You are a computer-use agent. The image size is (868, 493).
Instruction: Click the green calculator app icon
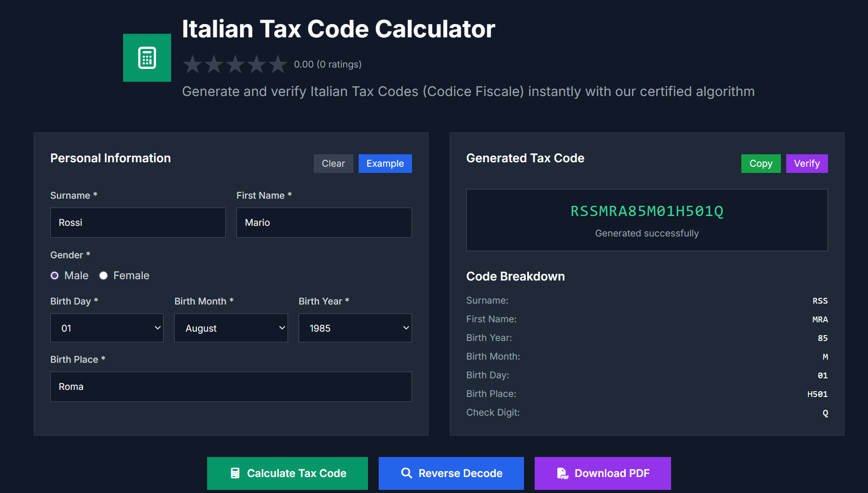pos(147,57)
